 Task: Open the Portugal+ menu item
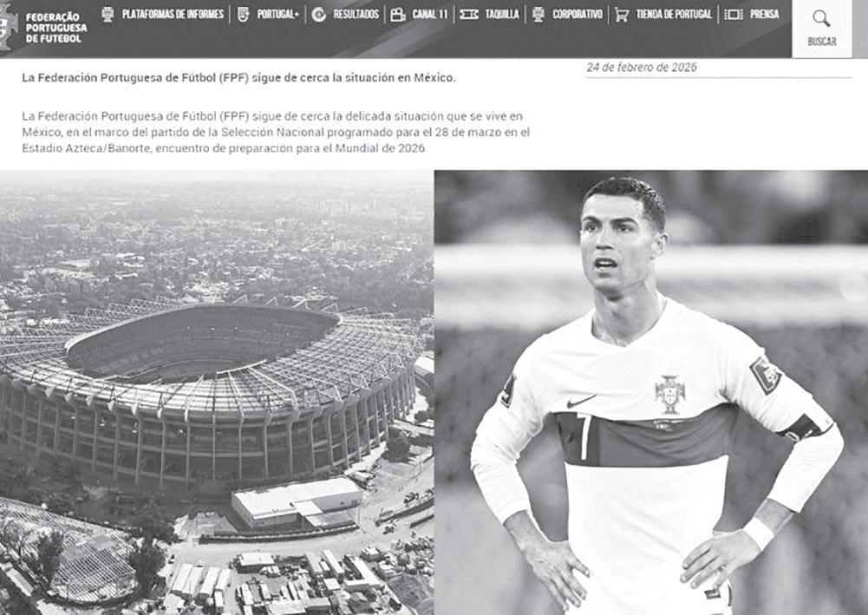click(x=277, y=15)
